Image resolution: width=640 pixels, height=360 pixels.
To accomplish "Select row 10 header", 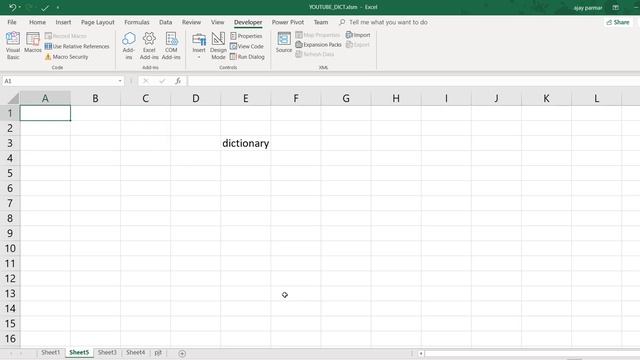I will pos(10,248).
